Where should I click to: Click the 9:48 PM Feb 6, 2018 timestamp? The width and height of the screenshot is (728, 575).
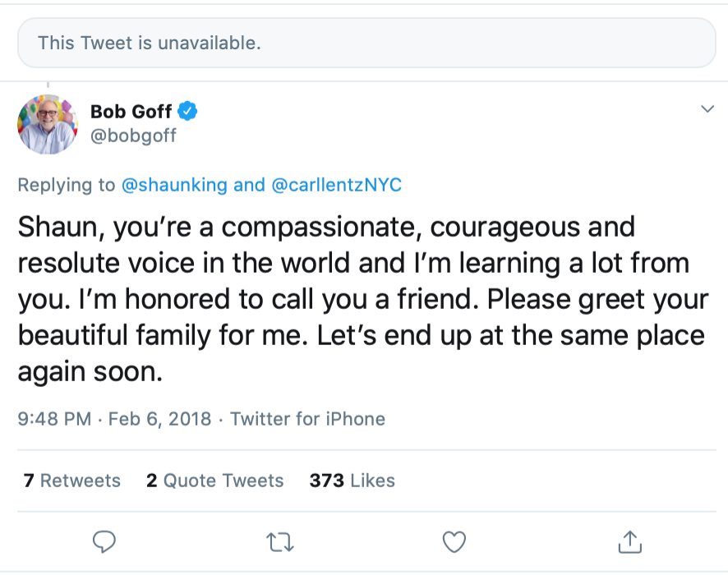[x=116, y=419]
